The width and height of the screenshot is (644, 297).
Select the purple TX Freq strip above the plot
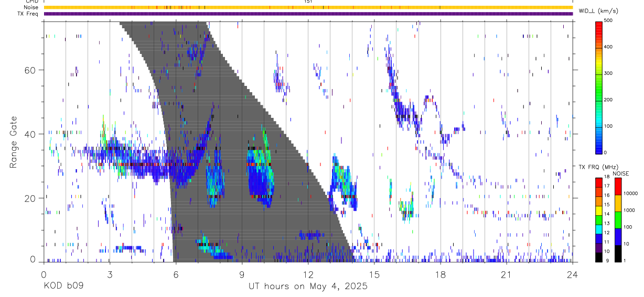[x=308, y=14]
